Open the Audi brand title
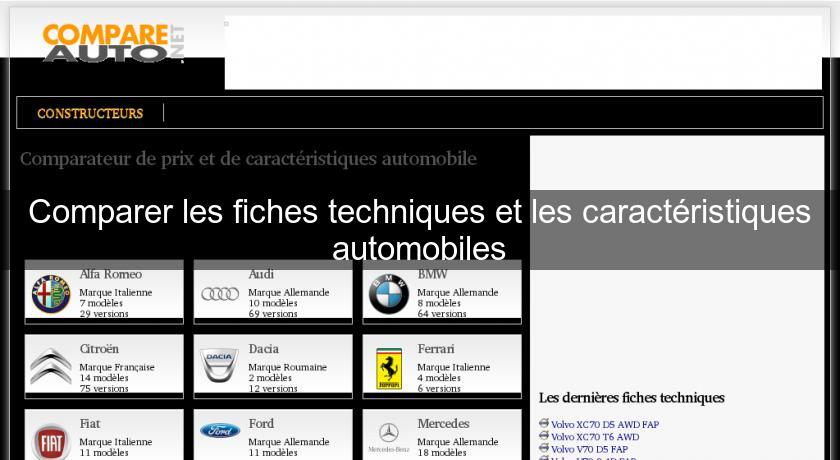The image size is (840, 460). click(x=261, y=274)
